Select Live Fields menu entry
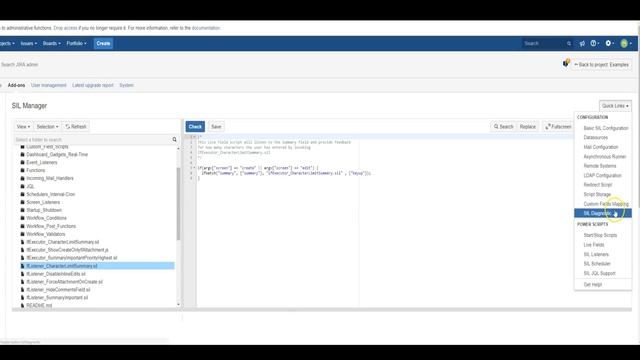640x360 pixels. pyautogui.click(x=603, y=245)
